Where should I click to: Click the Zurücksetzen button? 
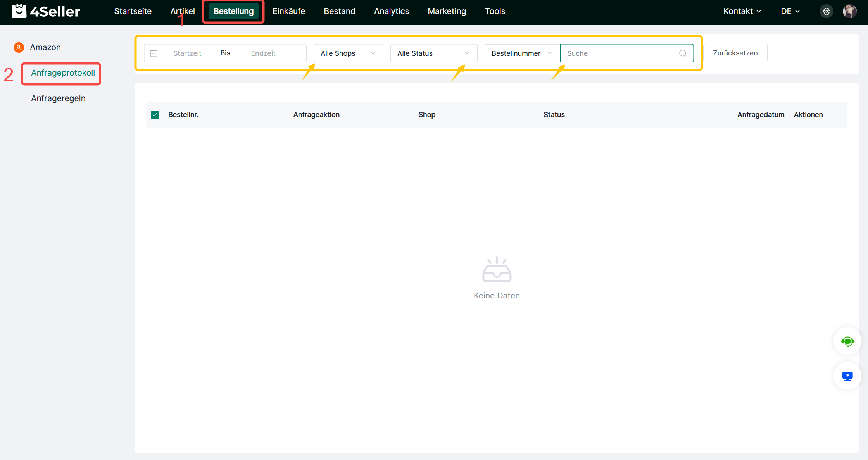point(735,53)
